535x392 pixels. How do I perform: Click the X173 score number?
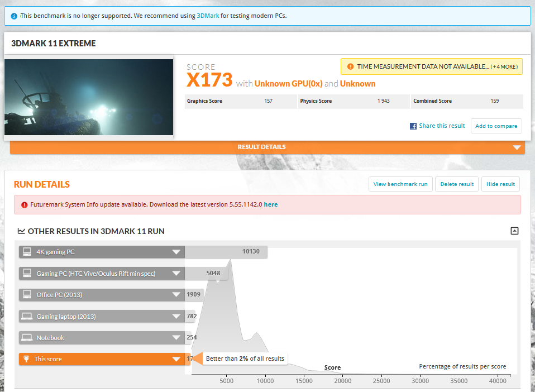pyautogui.click(x=209, y=80)
